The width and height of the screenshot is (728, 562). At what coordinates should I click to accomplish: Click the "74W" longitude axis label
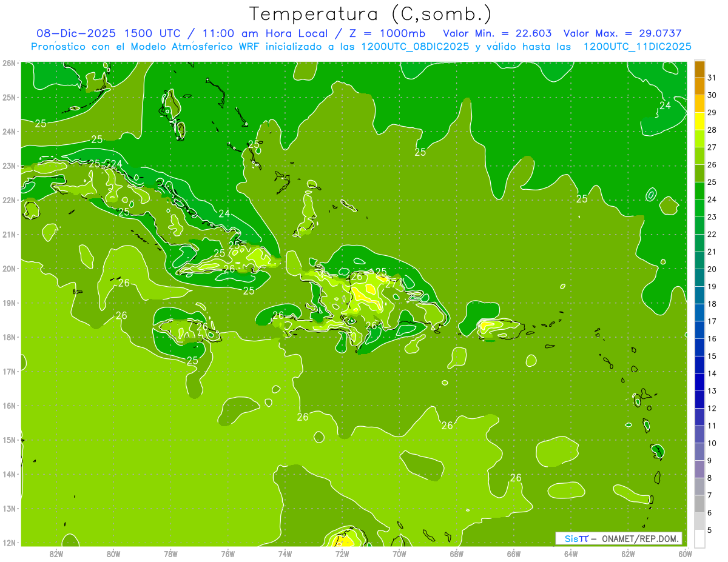tap(285, 554)
